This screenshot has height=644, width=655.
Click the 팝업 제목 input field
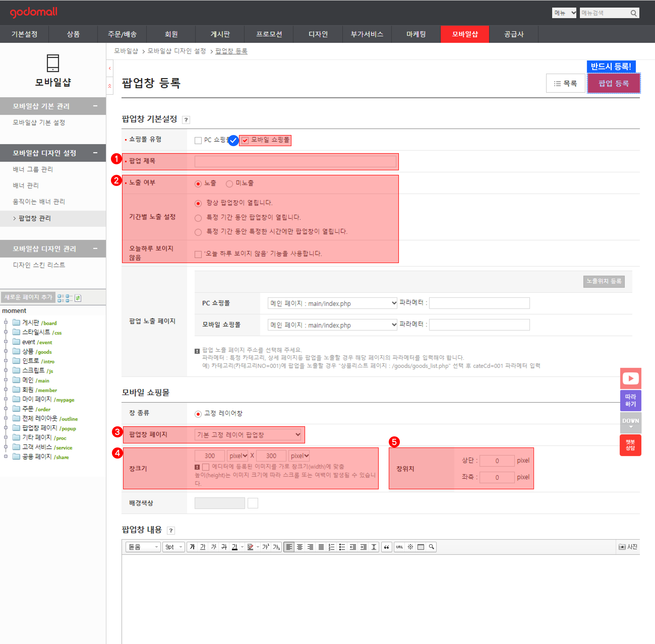(295, 161)
